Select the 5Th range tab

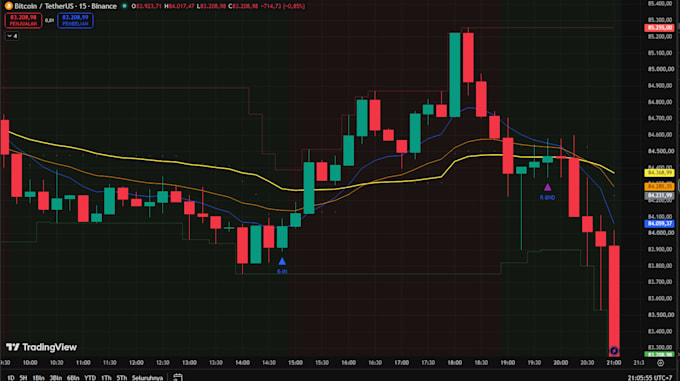coord(122,378)
